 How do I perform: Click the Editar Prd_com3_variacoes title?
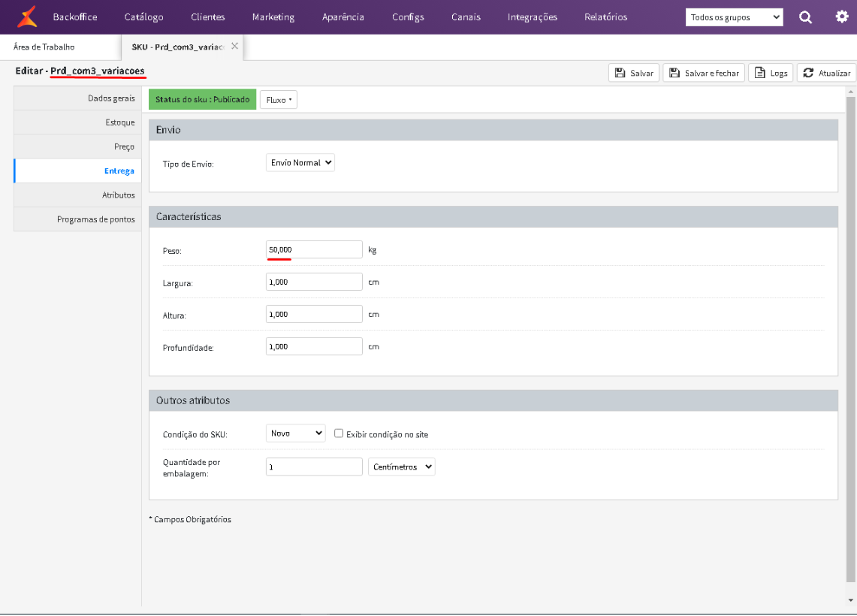tap(80, 71)
